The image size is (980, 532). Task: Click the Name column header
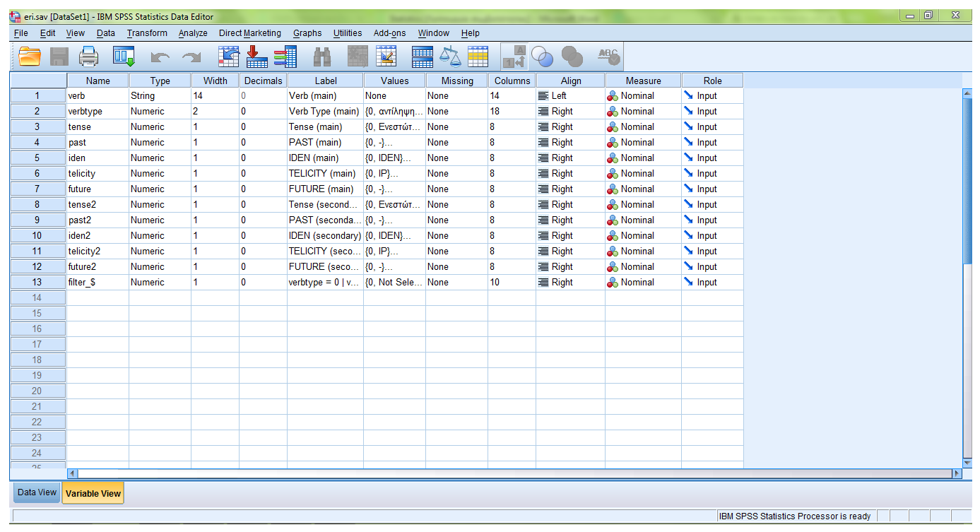98,81
